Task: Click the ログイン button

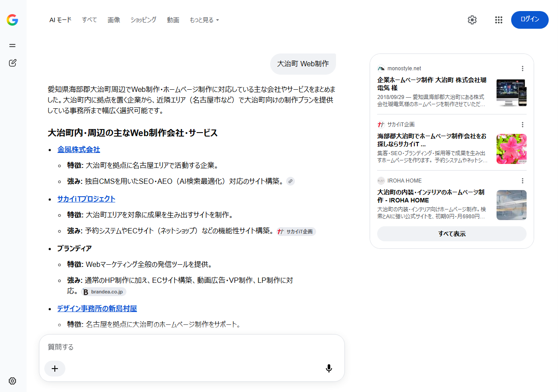Action: pyautogui.click(x=530, y=20)
